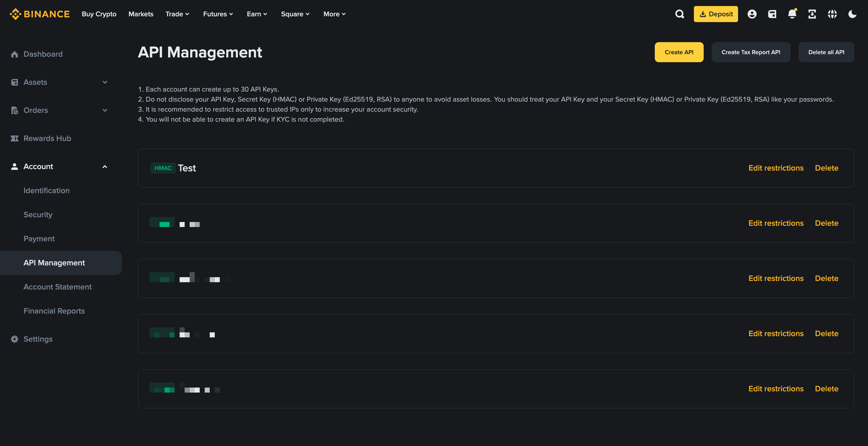
Task: Click Edit restrictions for Test key
Action: [x=776, y=168]
